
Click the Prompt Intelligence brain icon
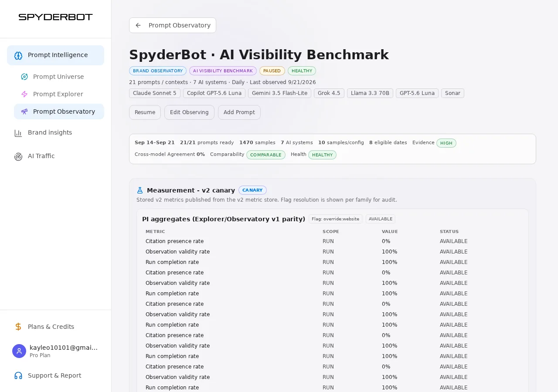[x=18, y=55]
